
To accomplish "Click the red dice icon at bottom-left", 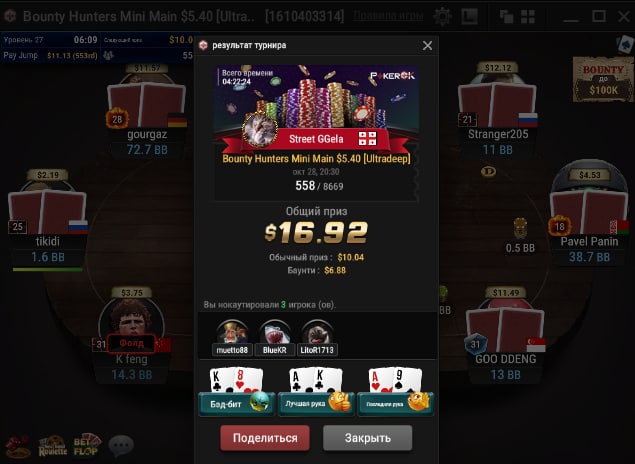I will 17,446.
